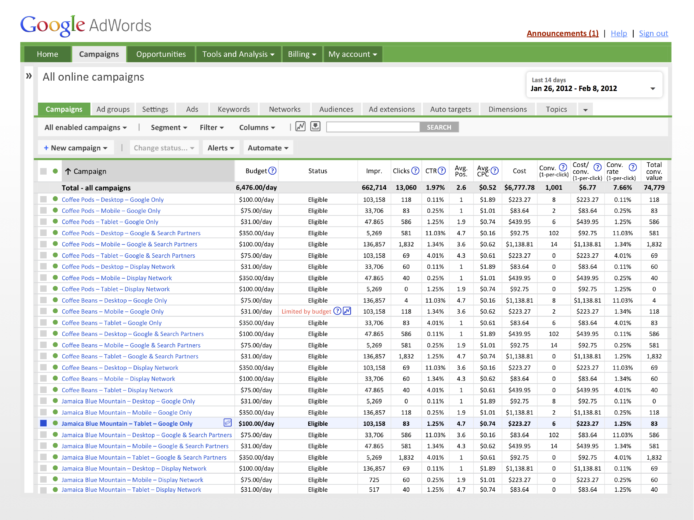This screenshot has width=694, height=520.
Task: Click edit icon on Jamaica Tablet Google Only row
Action: point(227,423)
